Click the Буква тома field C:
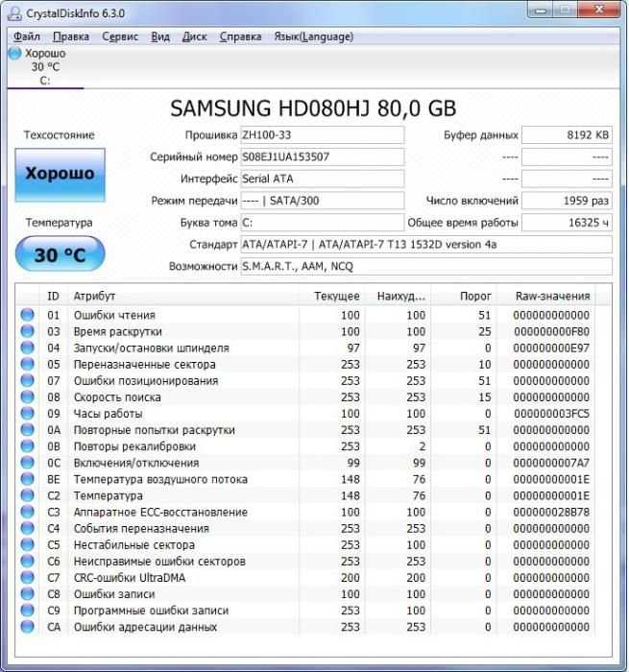The image size is (629, 672). (x=323, y=223)
